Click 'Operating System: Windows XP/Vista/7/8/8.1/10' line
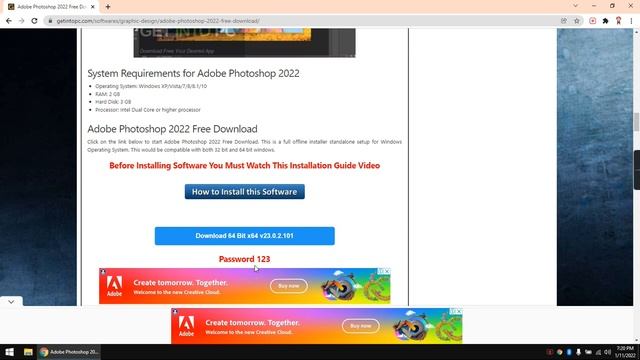 click(x=151, y=86)
